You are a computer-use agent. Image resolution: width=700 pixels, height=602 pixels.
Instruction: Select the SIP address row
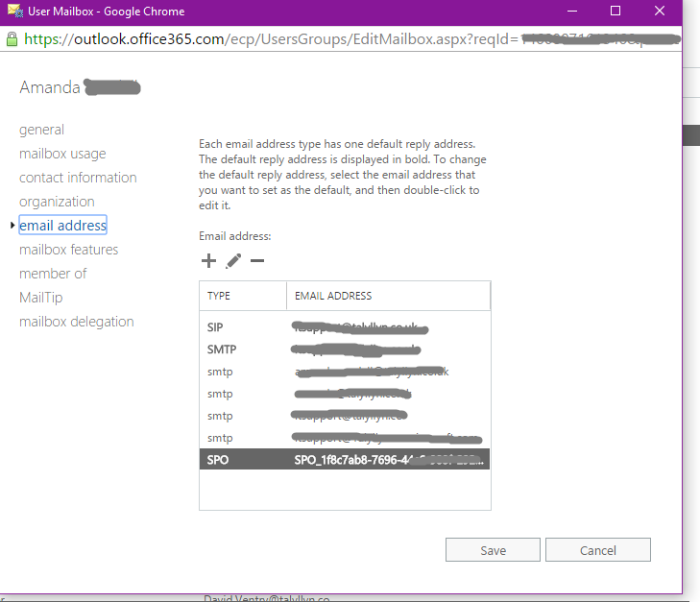pyautogui.click(x=345, y=327)
